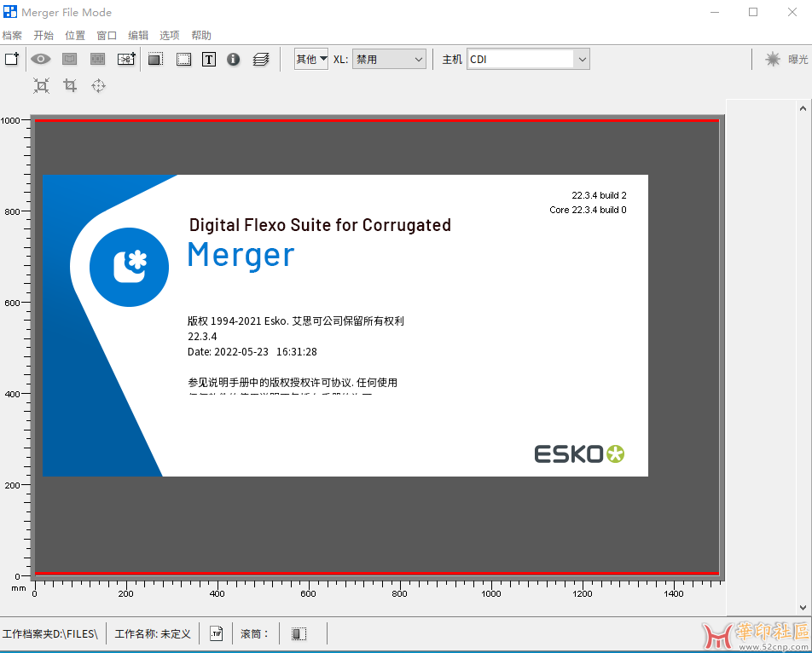
Task: Click the dotted-outline rectangle icon
Action: [x=183, y=59]
